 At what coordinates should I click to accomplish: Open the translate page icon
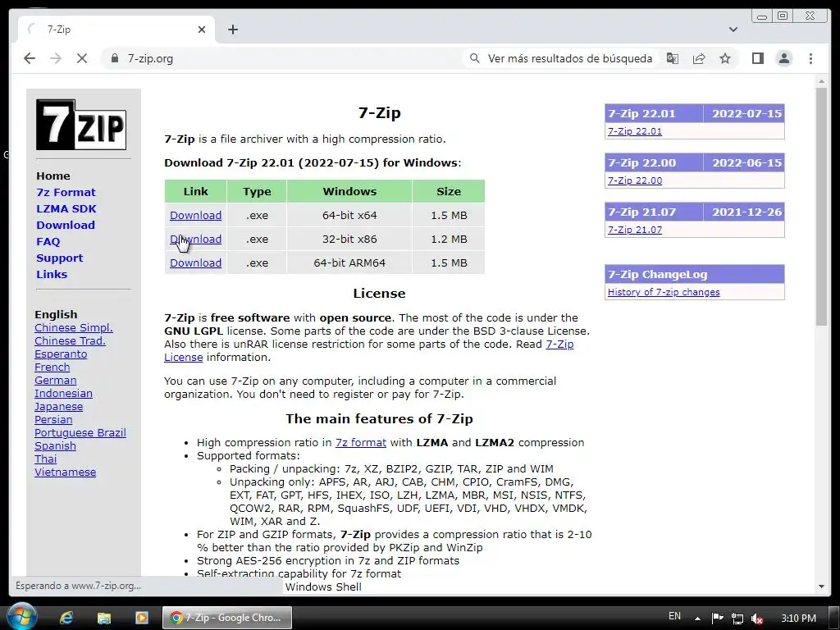[673, 58]
